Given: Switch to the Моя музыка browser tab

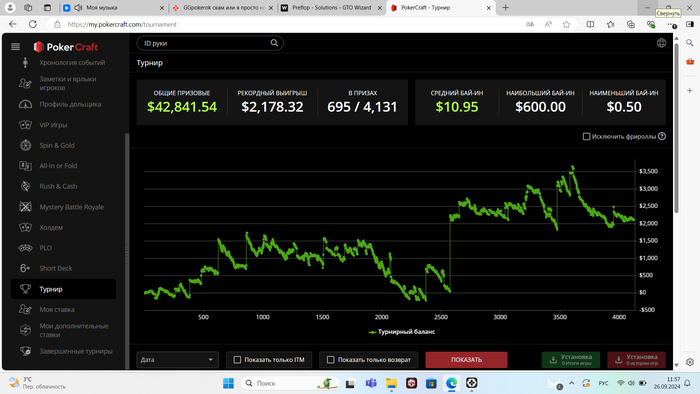Looking at the screenshot, I should [114, 8].
